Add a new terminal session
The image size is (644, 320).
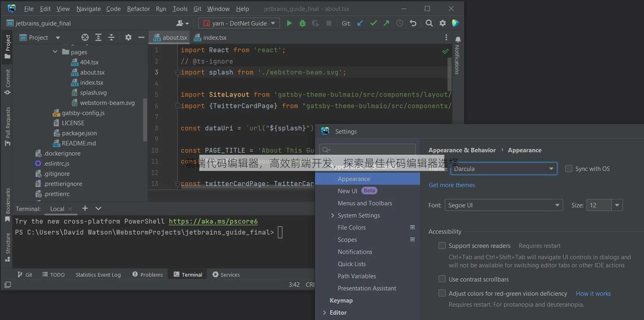tap(85, 208)
